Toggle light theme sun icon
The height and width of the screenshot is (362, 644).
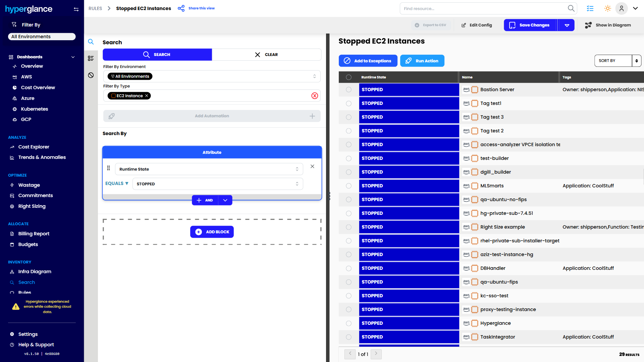point(607,8)
